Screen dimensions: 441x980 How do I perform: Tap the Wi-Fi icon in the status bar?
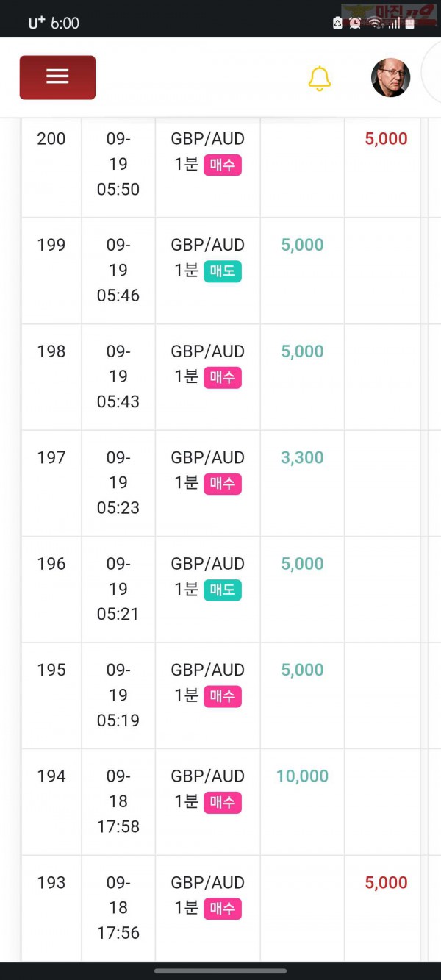click(x=376, y=23)
